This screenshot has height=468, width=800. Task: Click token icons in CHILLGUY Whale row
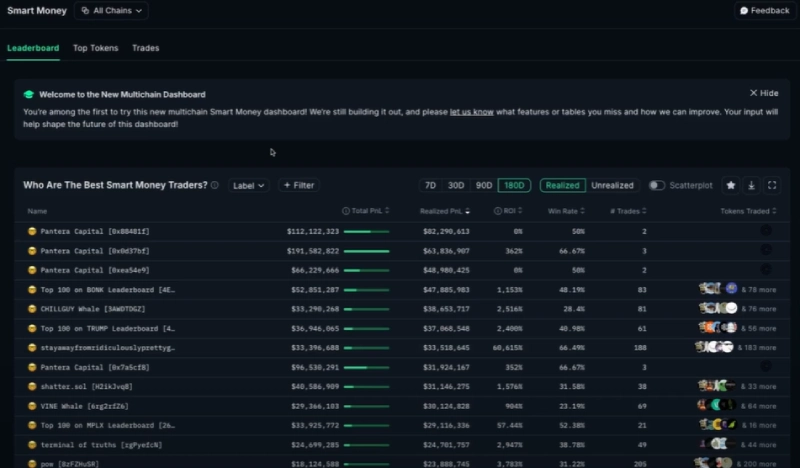(x=718, y=308)
